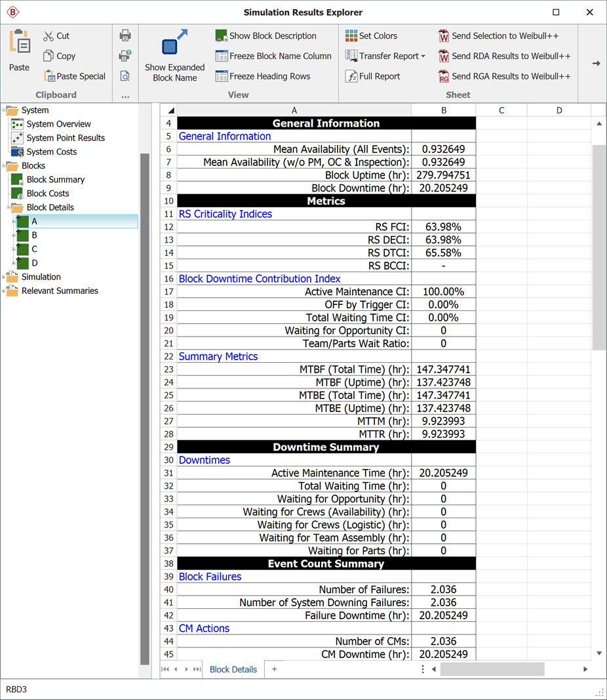This screenshot has height=700, width=607.
Task: Click the Paste clipboard icon
Action: [19, 43]
